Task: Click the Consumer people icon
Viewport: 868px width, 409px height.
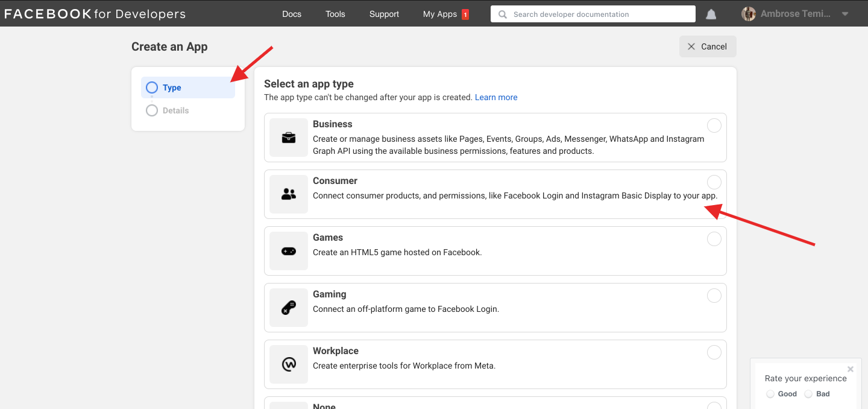Action: click(x=289, y=194)
